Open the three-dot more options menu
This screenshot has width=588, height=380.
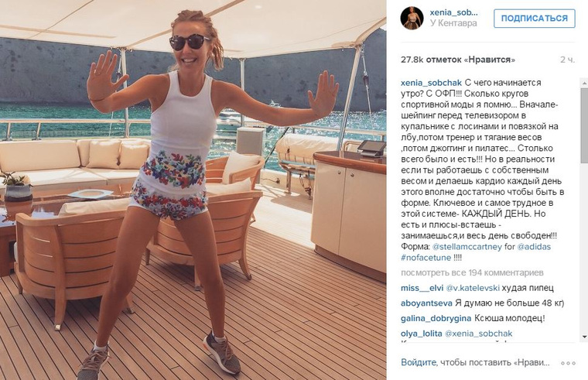click(x=568, y=363)
